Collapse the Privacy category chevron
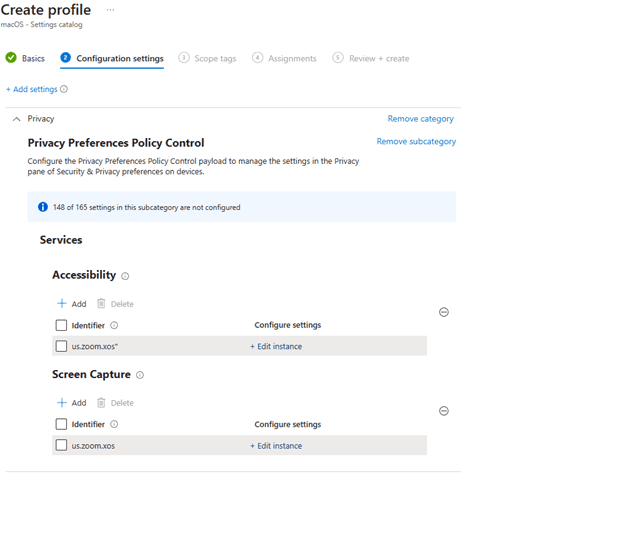 [x=16, y=119]
